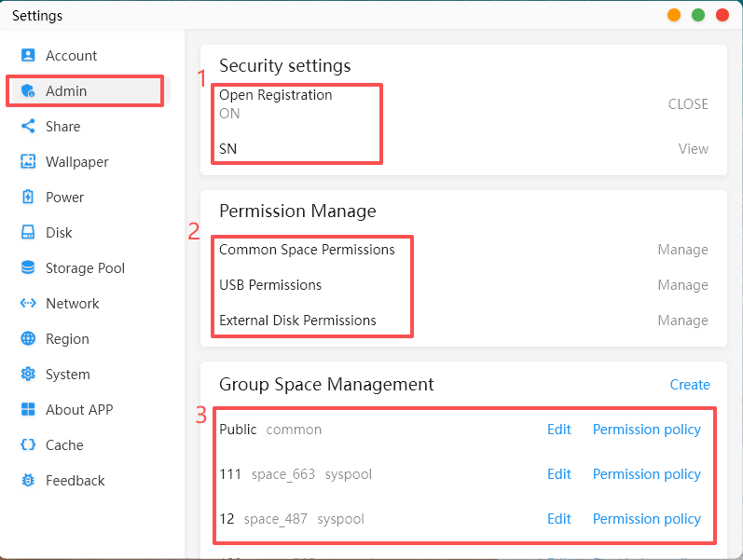This screenshot has height=560, width=743.
Task: Click CLOSE to disable Open Registration
Action: 688,103
